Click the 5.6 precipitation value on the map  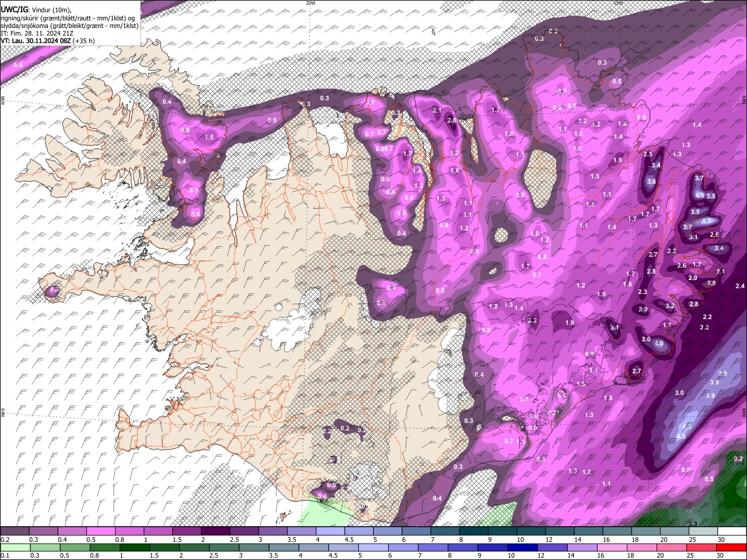(x=706, y=221)
